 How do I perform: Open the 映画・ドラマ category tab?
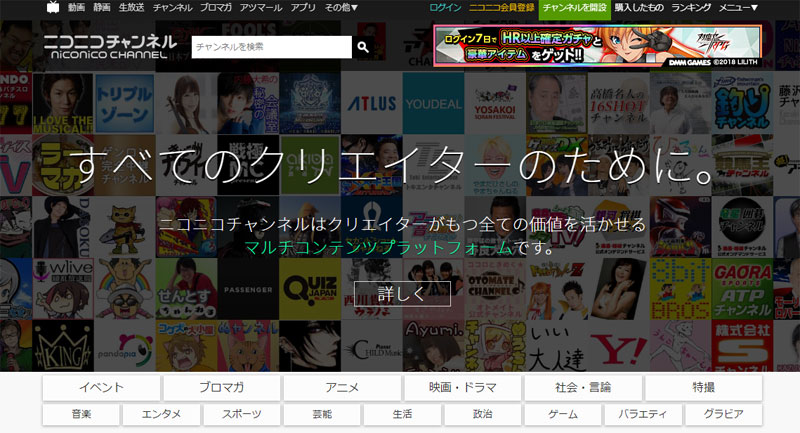click(x=462, y=387)
